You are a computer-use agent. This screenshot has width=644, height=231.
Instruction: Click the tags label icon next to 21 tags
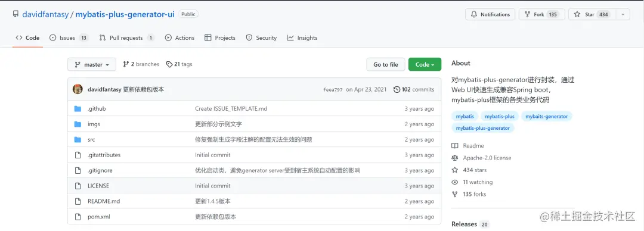click(x=169, y=64)
